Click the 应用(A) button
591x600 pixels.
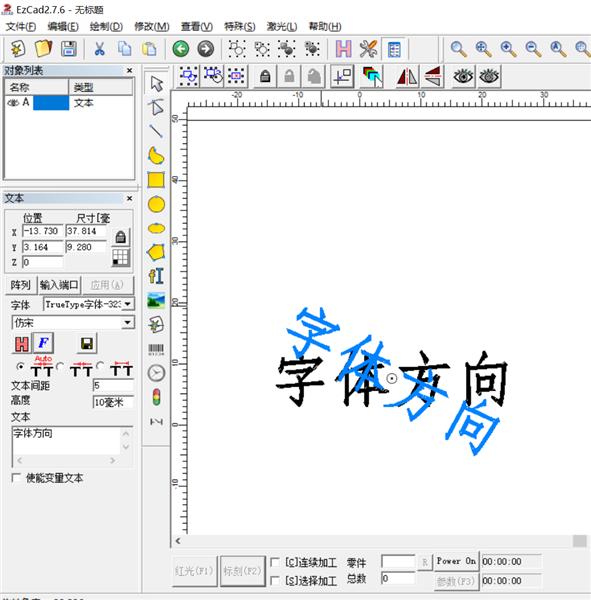pyautogui.click(x=108, y=285)
